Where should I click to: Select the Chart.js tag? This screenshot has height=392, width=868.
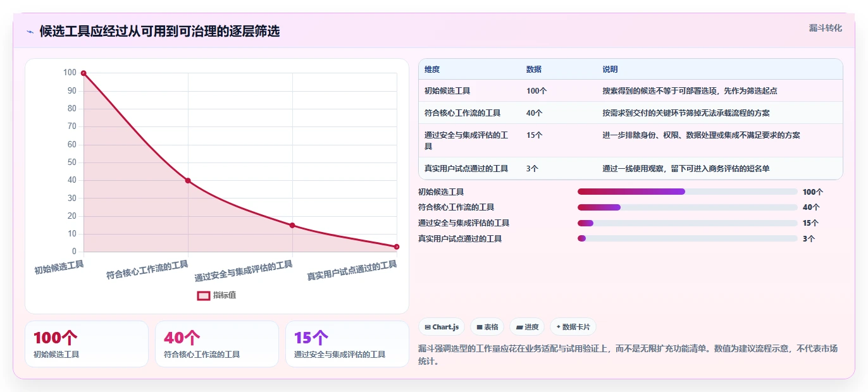[x=442, y=327]
